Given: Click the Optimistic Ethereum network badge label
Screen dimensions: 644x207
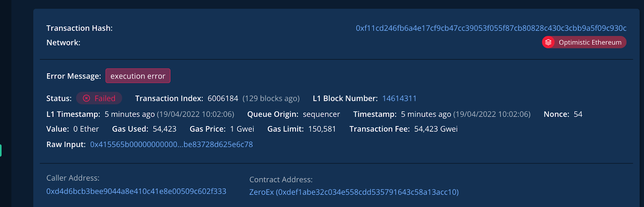Looking at the screenshot, I should (x=590, y=42).
